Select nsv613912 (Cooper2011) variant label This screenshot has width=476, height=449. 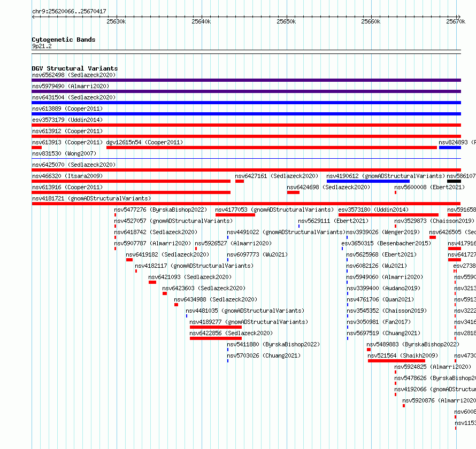(67, 131)
